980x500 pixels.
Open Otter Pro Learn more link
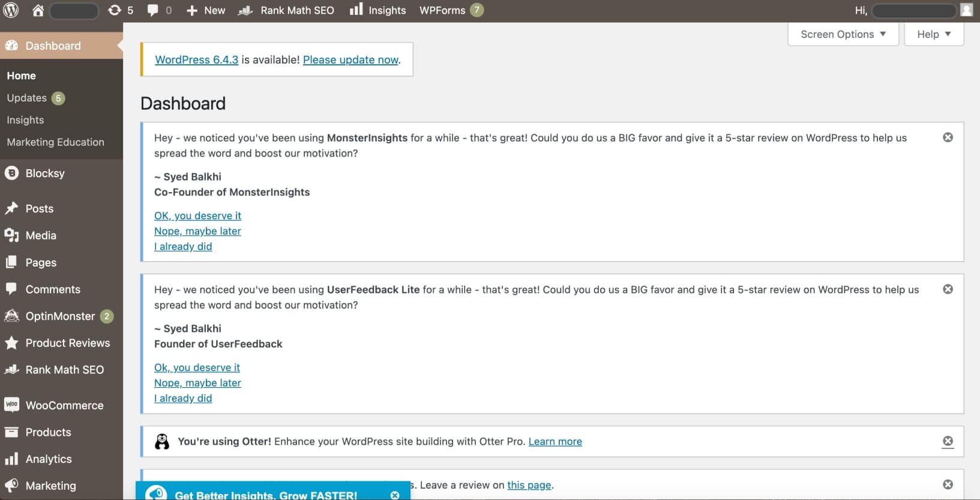555,441
